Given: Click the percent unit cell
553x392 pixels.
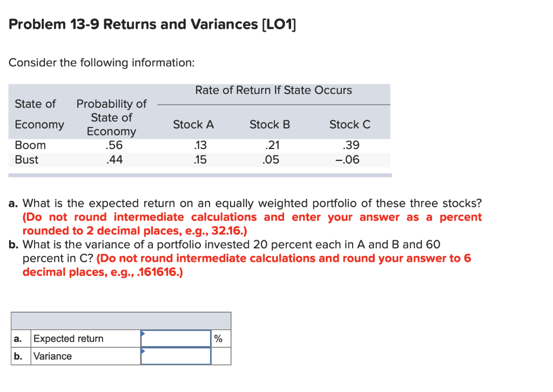Looking at the screenshot, I should coord(218,339).
